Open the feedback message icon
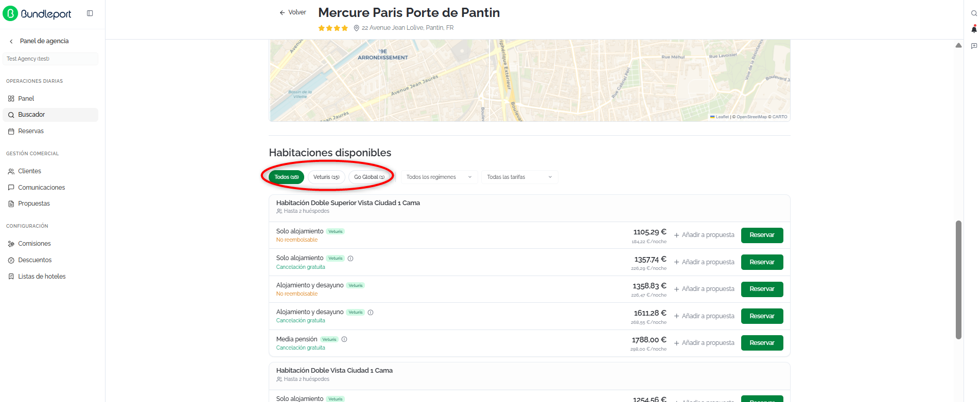This screenshot has width=980, height=402. point(974,46)
